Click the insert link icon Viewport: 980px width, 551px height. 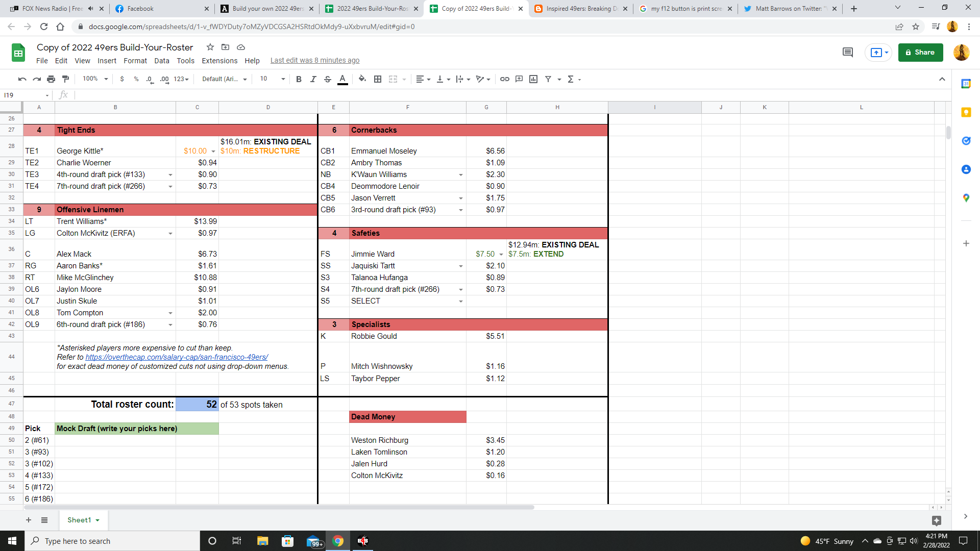coord(504,79)
